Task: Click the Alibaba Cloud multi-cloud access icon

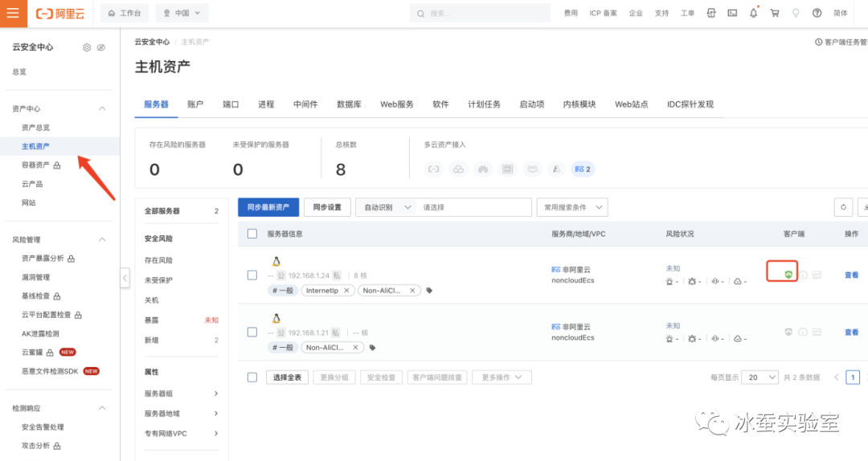Action: (x=434, y=169)
